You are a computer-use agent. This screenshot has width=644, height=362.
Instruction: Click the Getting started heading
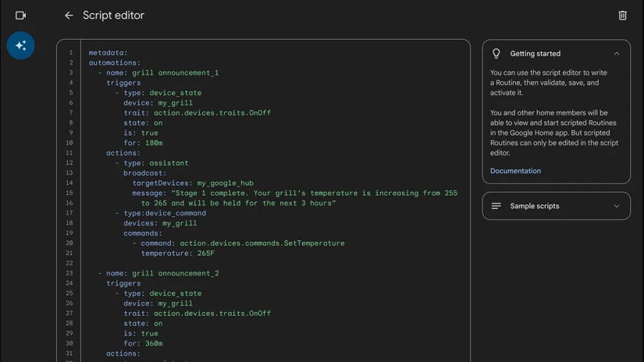[535, 53]
